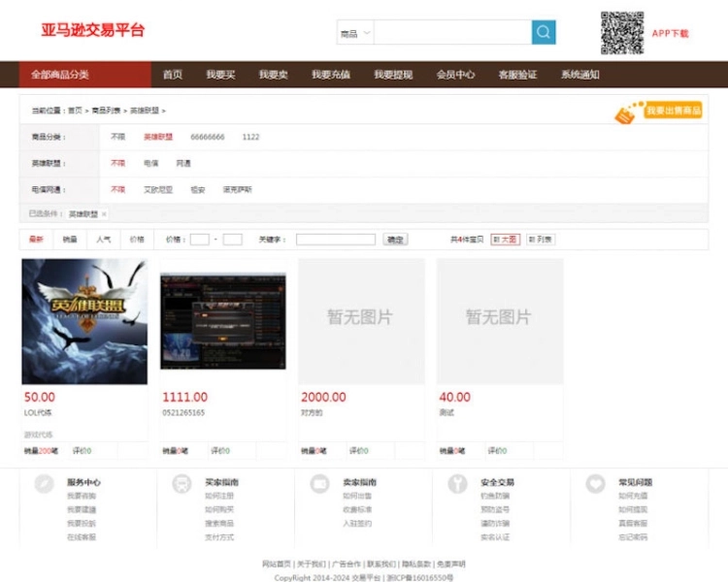Select 英雄联盟 category filter in 商品分类 row
Image resolution: width=728 pixels, height=582 pixels.
158,137
